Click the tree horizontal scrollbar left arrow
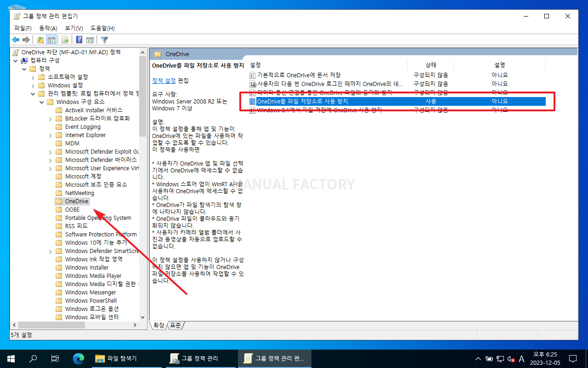The width and height of the screenshot is (588, 368). [14, 325]
